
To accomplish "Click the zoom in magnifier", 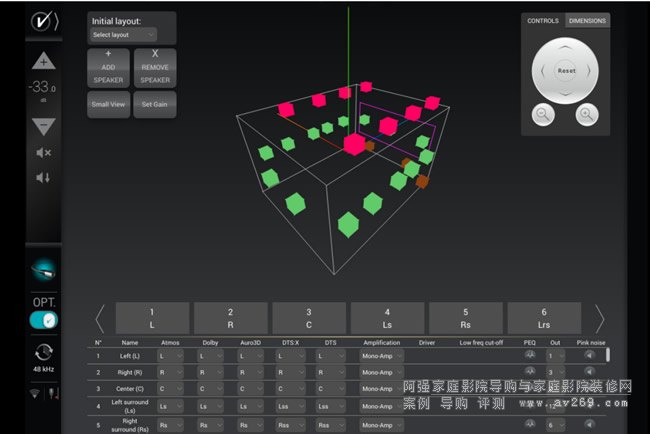I will (x=587, y=115).
